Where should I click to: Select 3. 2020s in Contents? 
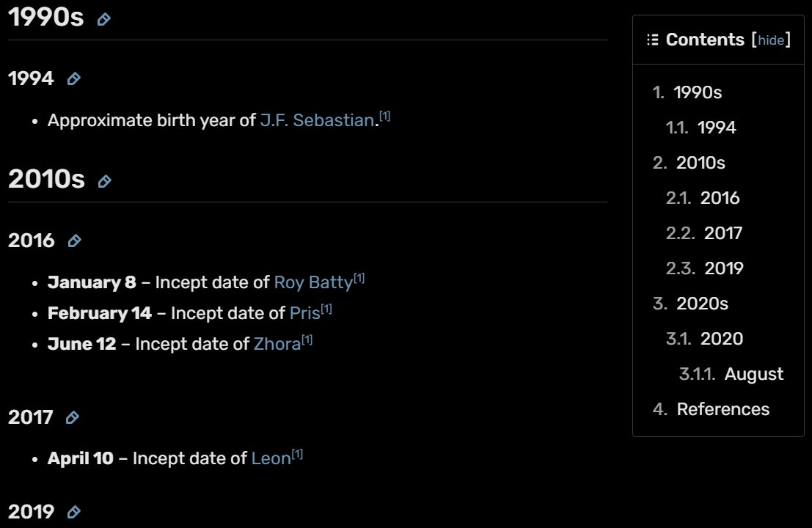(702, 304)
